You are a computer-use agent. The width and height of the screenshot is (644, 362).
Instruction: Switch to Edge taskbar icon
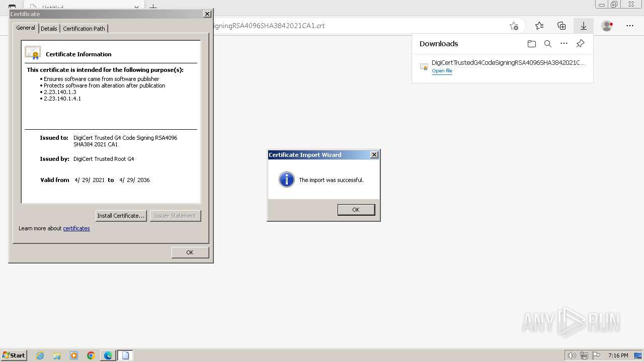[108, 355]
